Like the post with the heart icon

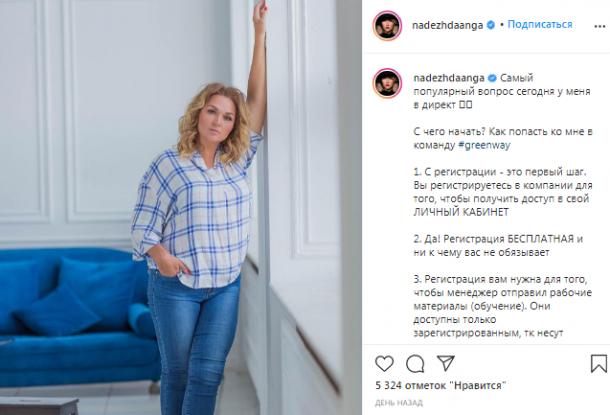384,364
